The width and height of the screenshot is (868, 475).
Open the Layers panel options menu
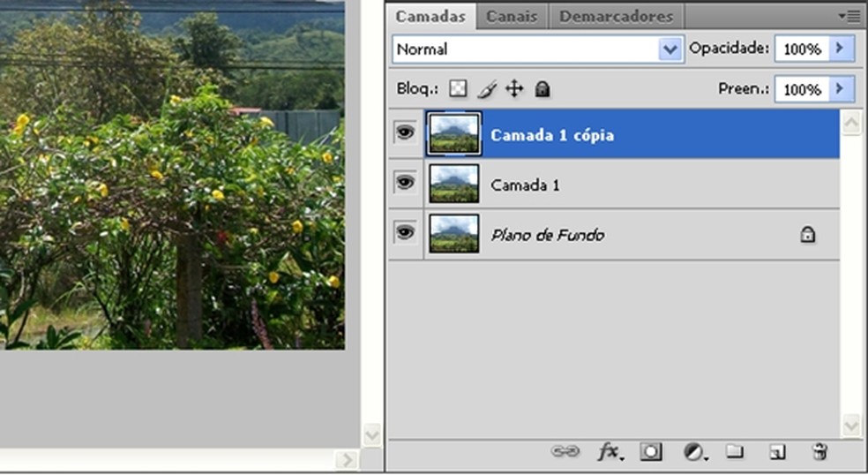click(849, 16)
